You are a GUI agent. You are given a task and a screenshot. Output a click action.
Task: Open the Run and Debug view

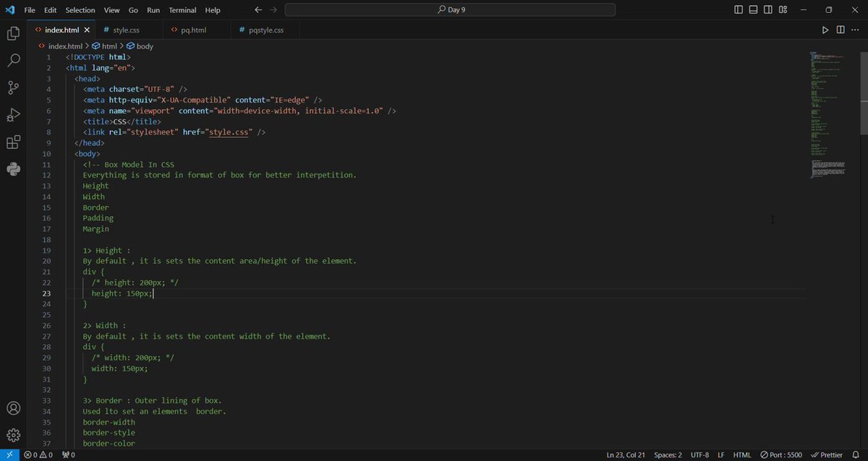coord(13,115)
